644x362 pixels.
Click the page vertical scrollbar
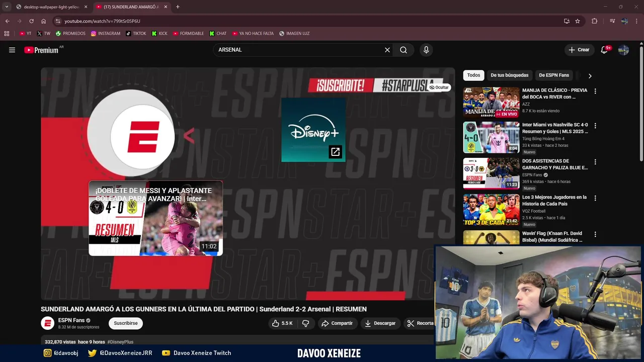[641, 103]
